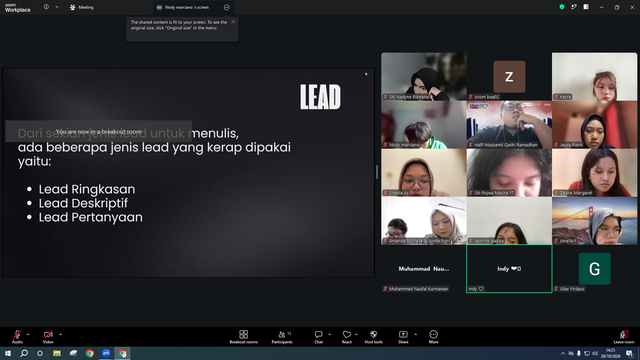This screenshot has height=360, width=640.
Task: Click the 'Lead Pertanyaan' bullet text
Action: point(91,217)
